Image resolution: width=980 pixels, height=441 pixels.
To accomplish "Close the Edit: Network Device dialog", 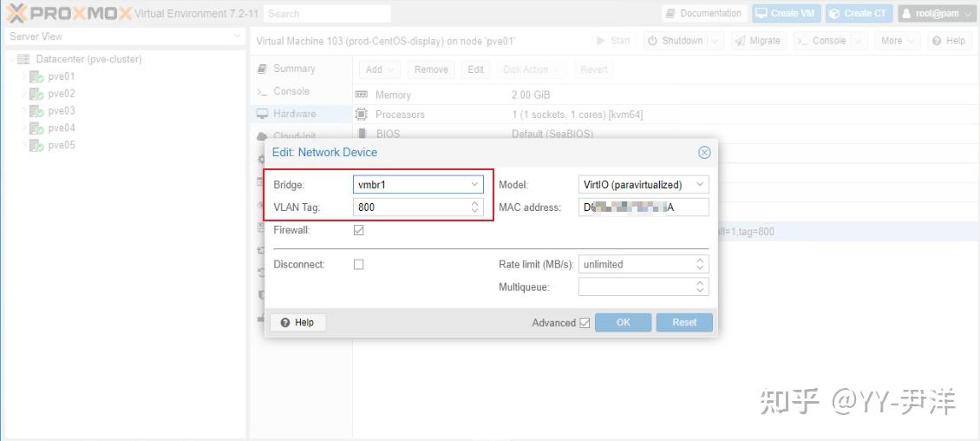I will 704,153.
